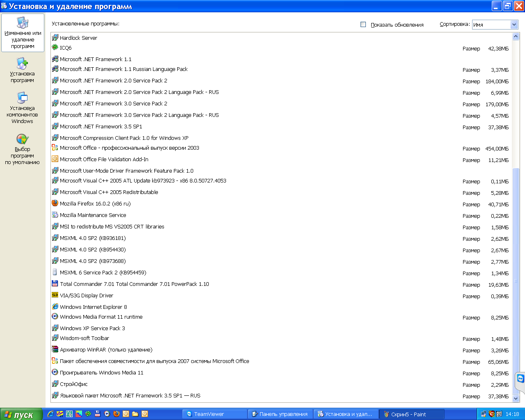This screenshot has width=525, height=420.
Task: Open the folder icon in quick launch
Action: click(x=135, y=414)
